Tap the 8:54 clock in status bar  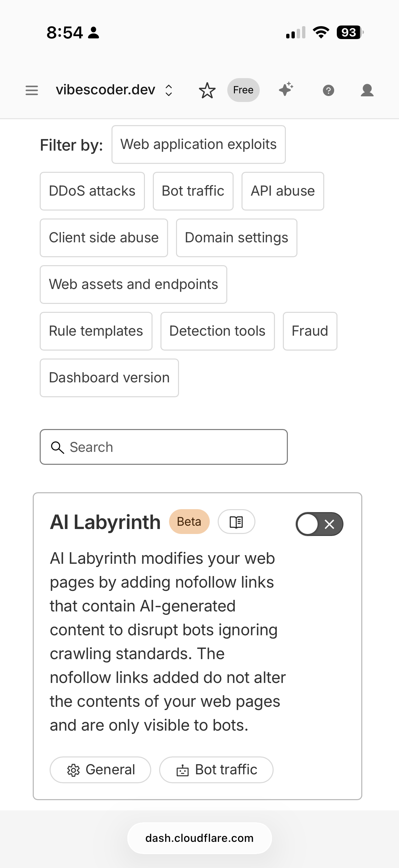[65, 33]
